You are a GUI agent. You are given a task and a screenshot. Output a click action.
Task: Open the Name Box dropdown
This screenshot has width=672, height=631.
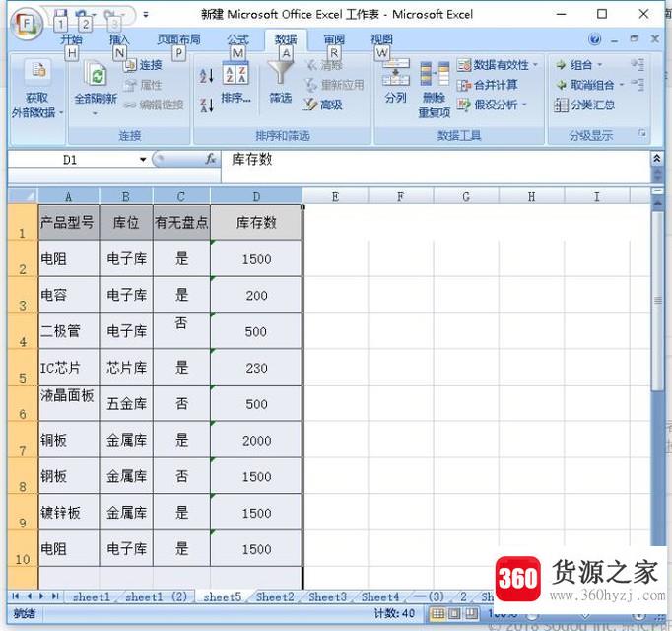(x=143, y=160)
